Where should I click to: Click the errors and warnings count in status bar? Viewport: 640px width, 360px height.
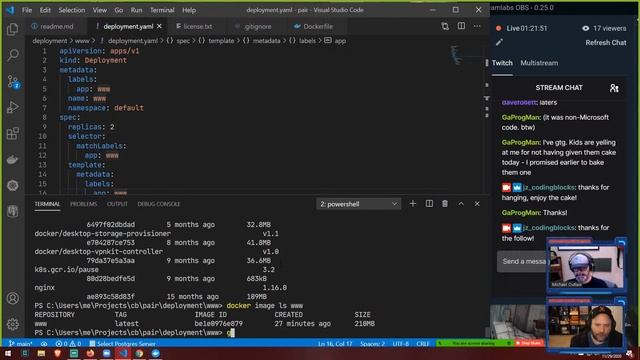point(68,344)
